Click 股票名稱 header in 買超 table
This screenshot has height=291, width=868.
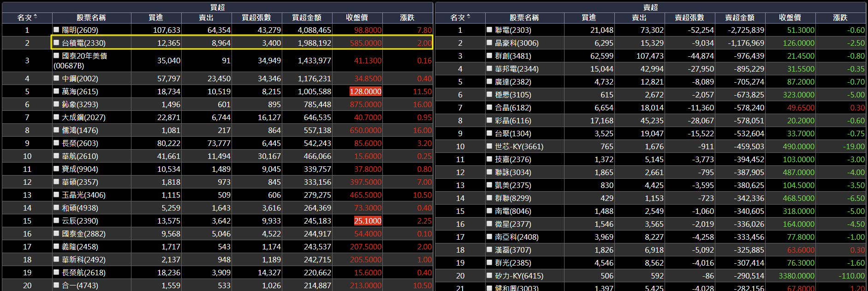tap(91, 18)
